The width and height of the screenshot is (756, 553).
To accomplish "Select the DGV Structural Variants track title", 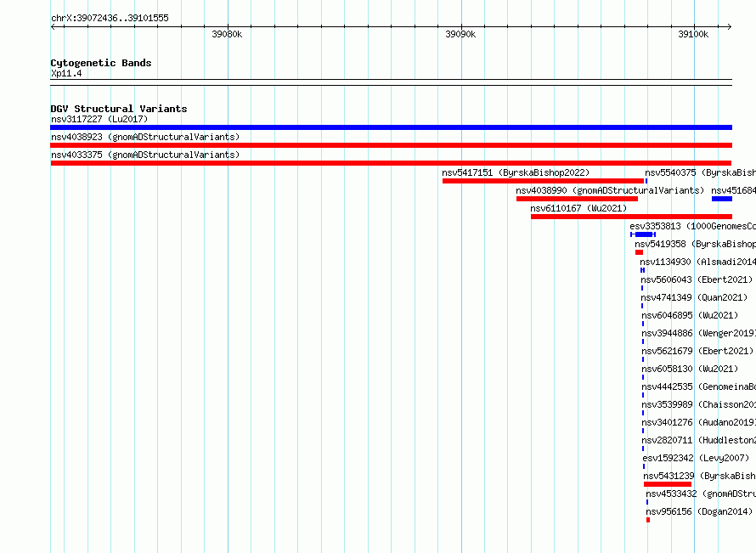I will (x=119, y=109).
